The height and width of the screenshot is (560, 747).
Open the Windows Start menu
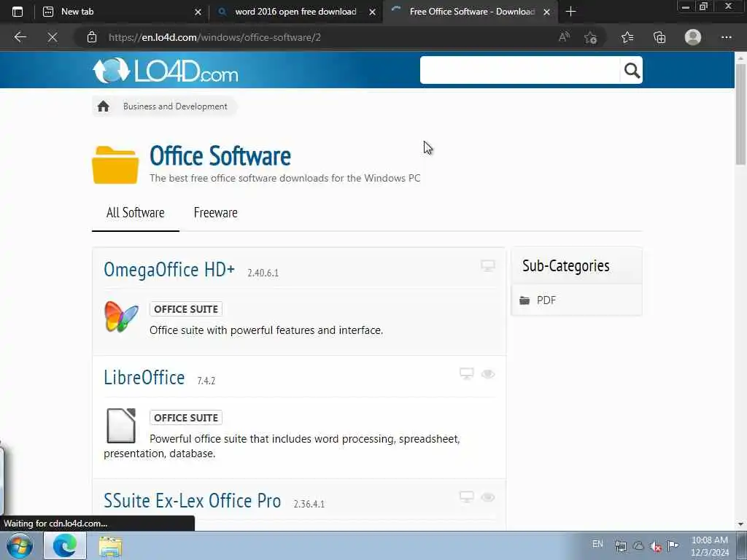tap(19, 545)
